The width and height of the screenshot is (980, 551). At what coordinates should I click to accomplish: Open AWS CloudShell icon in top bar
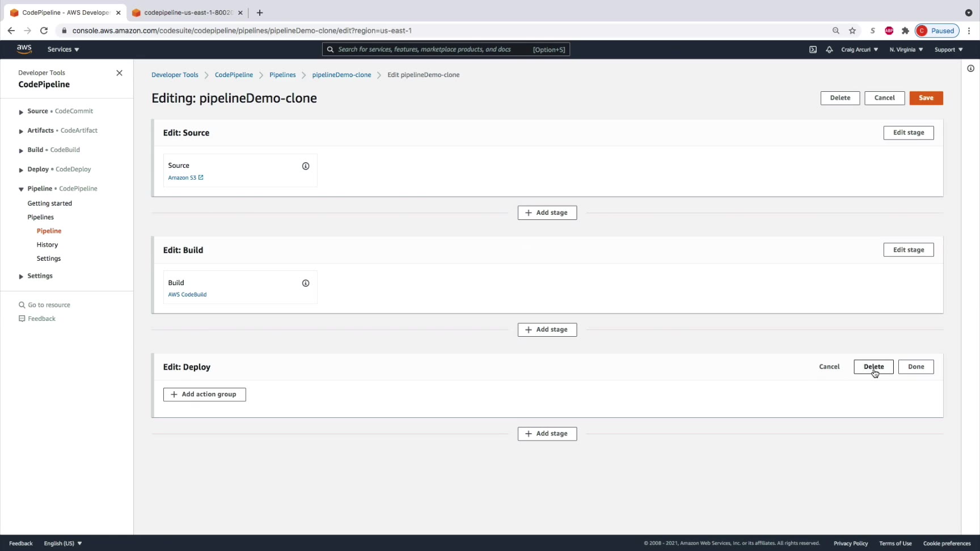coord(813,49)
